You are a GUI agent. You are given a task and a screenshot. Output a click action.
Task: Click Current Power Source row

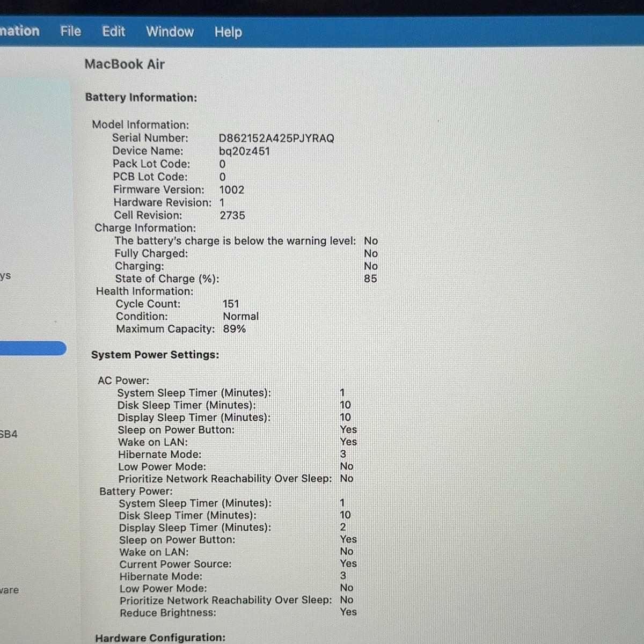click(238, 564)
